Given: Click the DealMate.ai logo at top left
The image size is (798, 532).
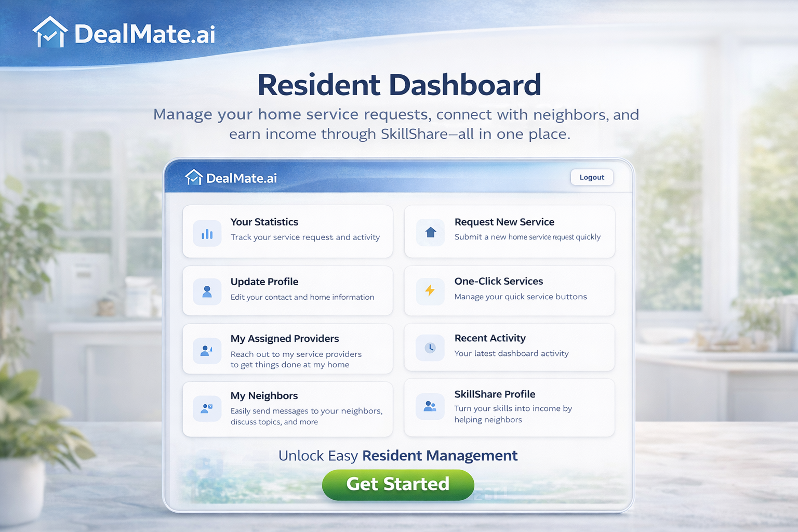Looking at the screenshot, I should click(x=50, y=32).
